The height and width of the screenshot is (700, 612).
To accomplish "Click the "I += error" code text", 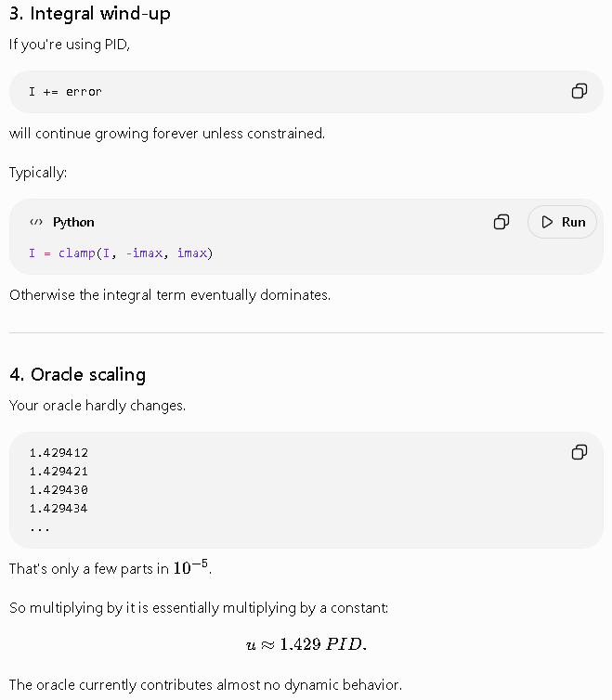I will point(66,92).
